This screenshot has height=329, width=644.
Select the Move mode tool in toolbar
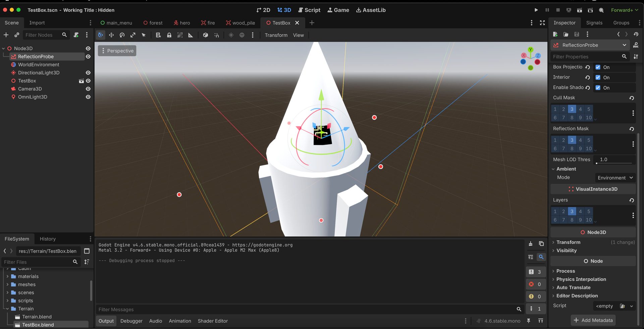coord(111,35)
